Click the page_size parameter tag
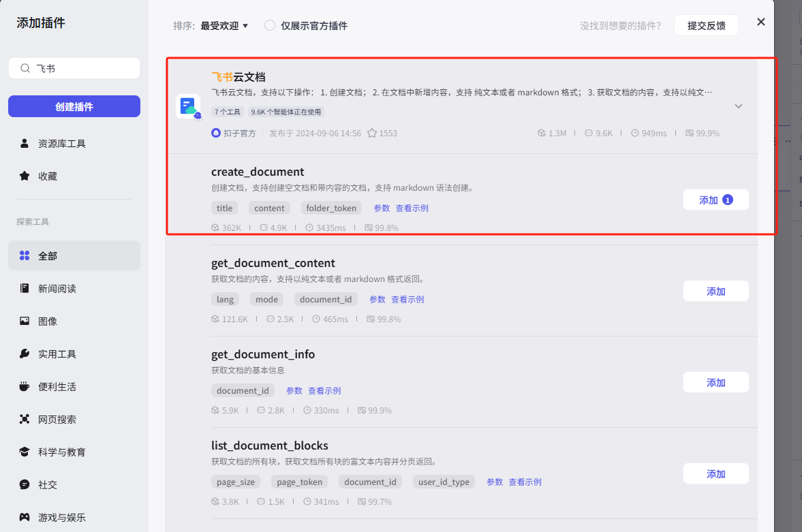The image size is (802, 532). [236, 482]
